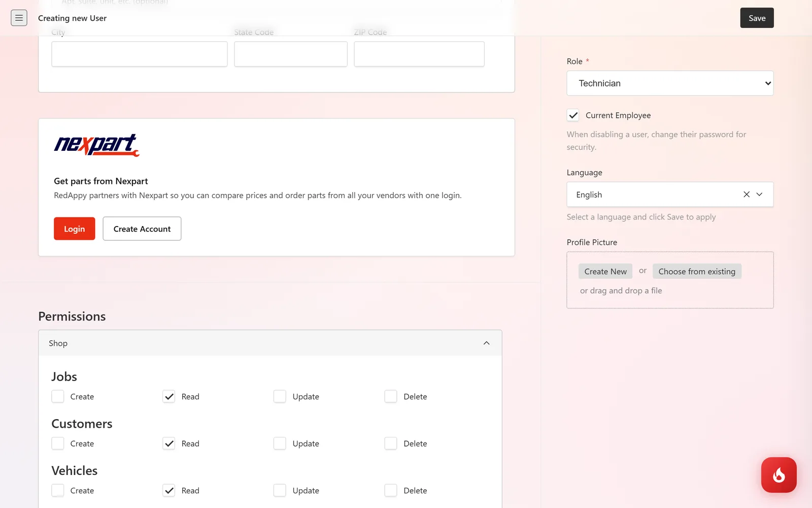Click 'or drag and drop a file' text
The image size is (812, 508).
621,291
